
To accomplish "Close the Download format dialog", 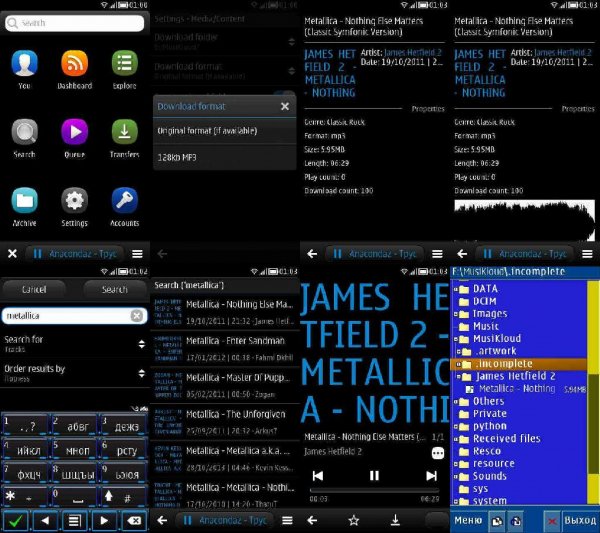I will pos(285,106).
